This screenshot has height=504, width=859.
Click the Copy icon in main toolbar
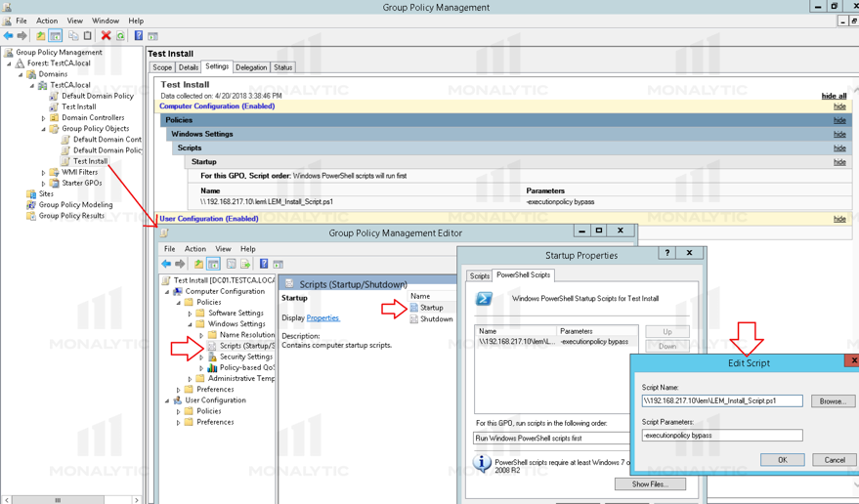73,35
